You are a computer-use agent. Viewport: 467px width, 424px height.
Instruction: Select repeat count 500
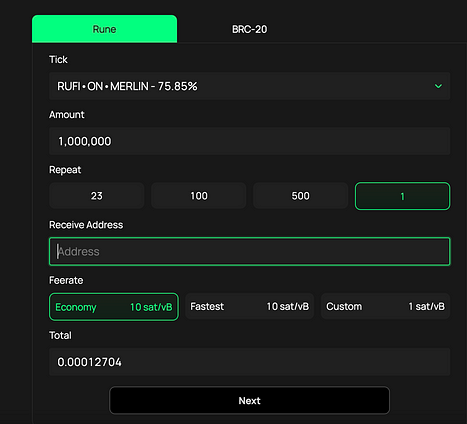[x=300, y=196]
